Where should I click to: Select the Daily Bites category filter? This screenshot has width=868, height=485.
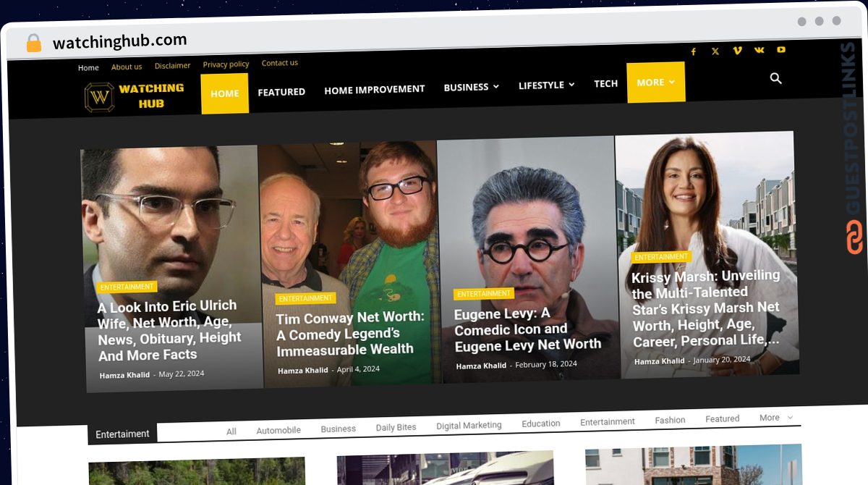click(396, 427)
